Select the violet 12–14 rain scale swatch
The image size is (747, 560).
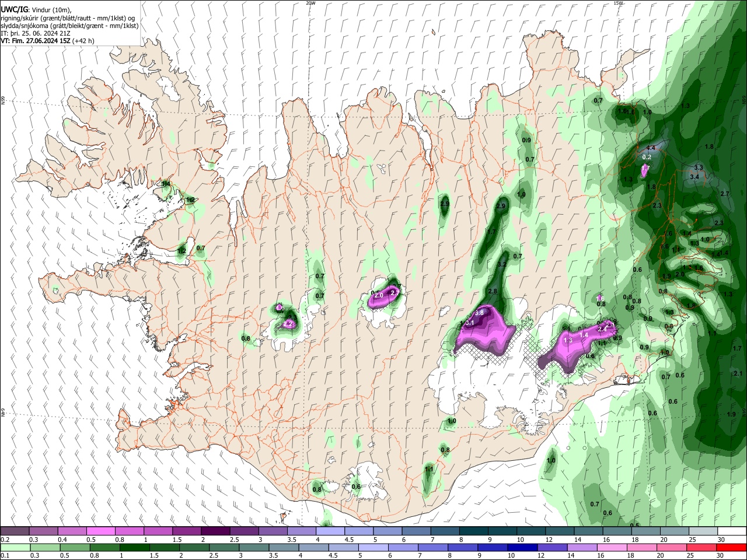553,547
